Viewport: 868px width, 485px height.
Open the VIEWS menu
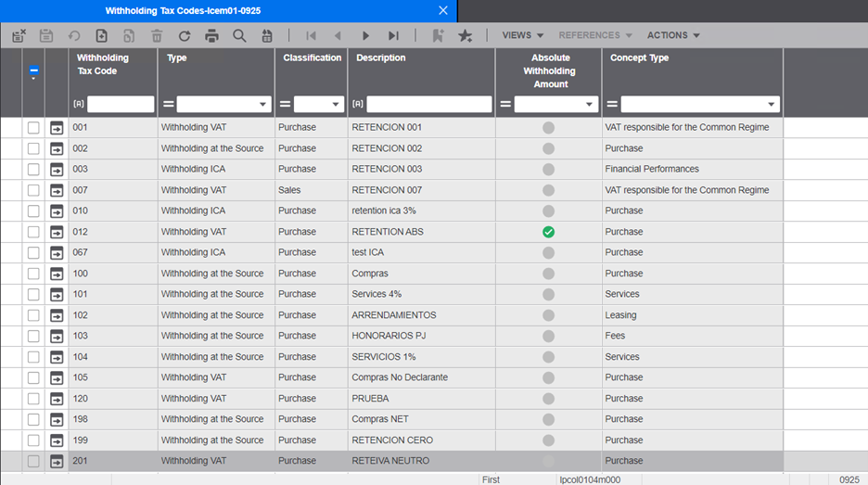pyautogui.click(x=522, y=35)
